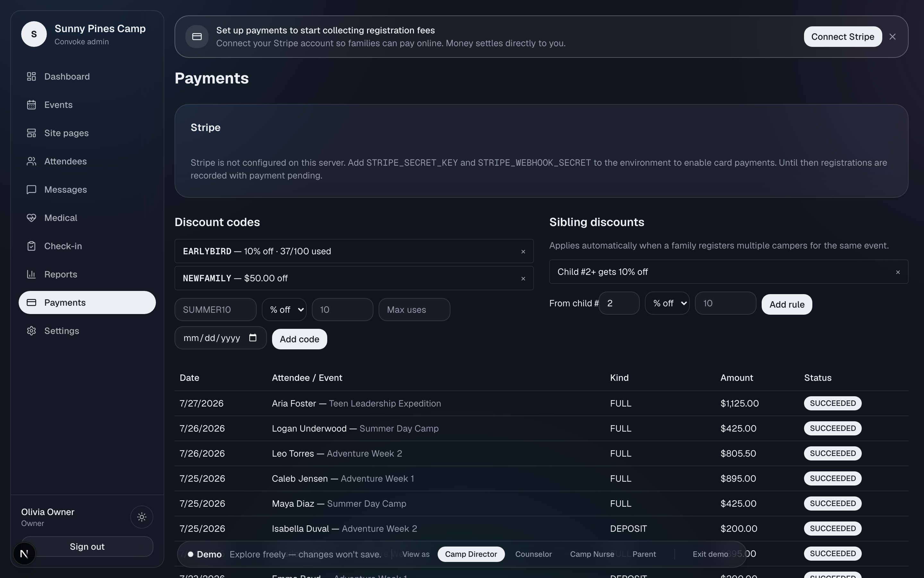Image resolution: width=924 pixels, height=578 pixels.
Task: Focus the discount expiry date field
Action: point(220,338)
